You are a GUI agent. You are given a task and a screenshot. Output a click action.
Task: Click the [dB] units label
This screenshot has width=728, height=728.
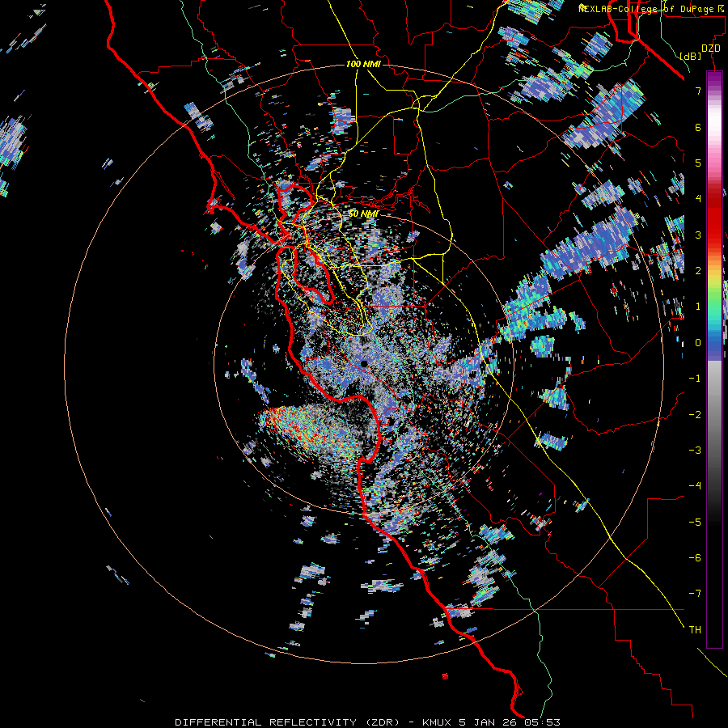click(x=690, y=56)
